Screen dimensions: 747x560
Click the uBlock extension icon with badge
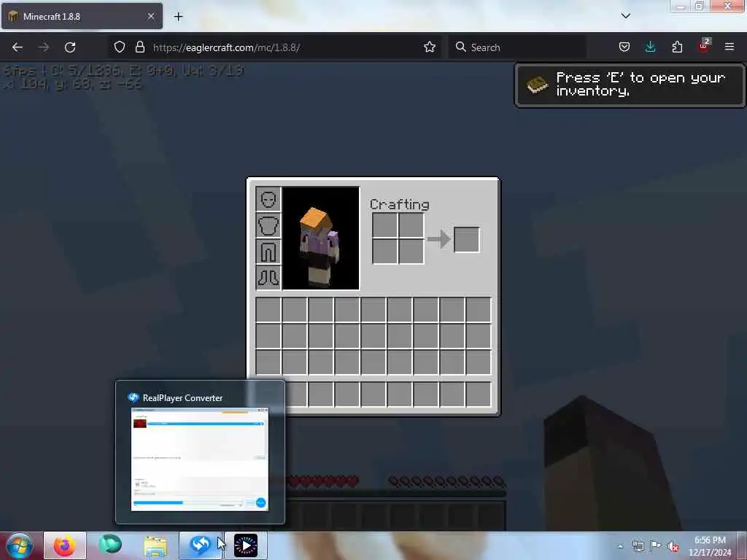pyautogui.click(x=704, y=46)
